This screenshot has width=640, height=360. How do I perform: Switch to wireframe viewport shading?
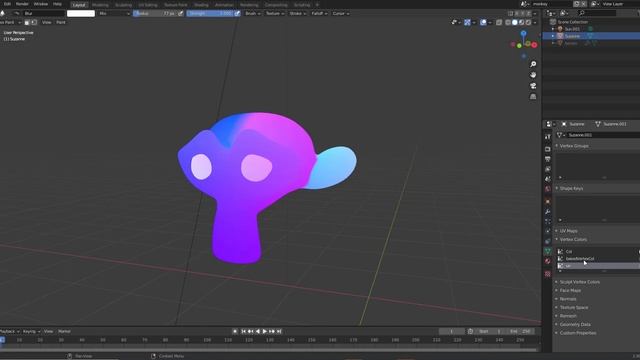508,22
